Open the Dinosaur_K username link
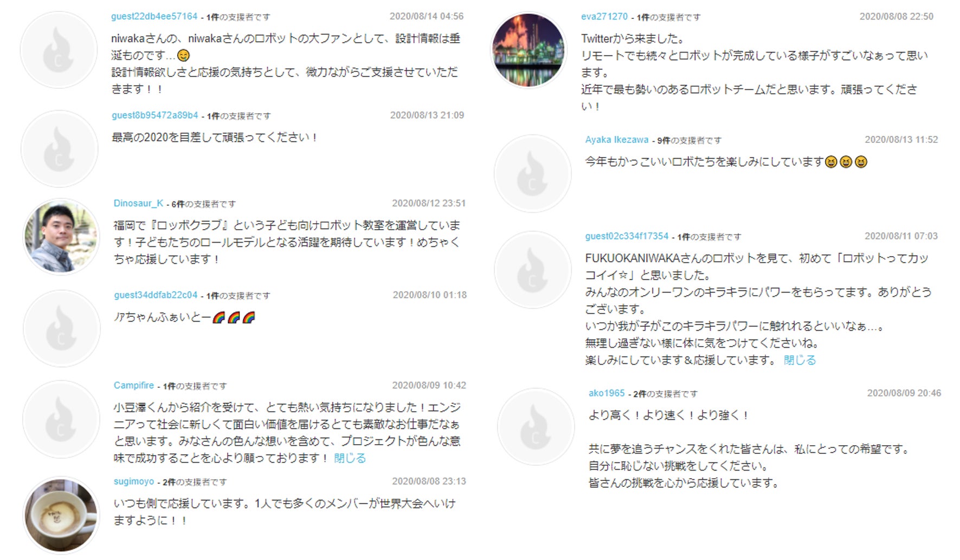960x560 pixels. (x=138, y=203)
